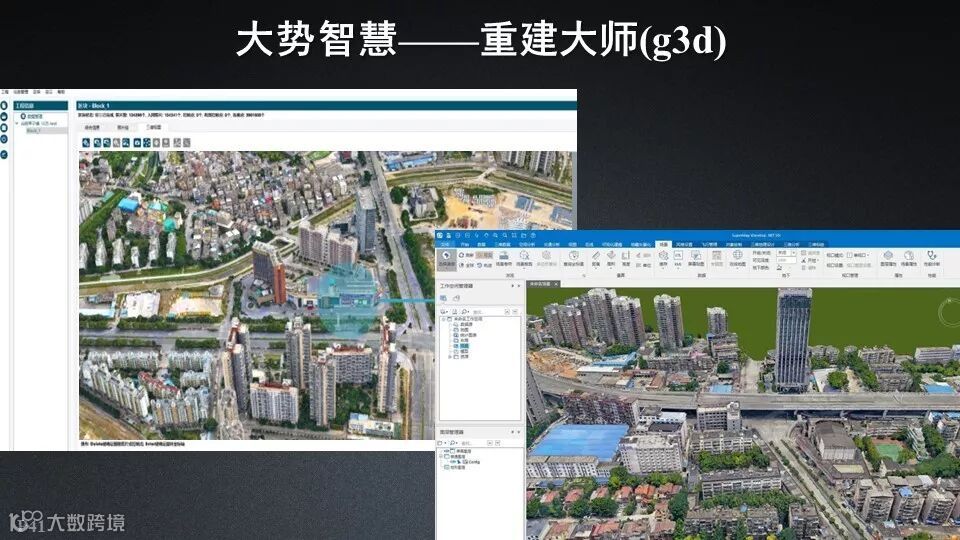Click the distance measure ruler icon in ribbon
This screenshot has width=960, height=540.
[x=596, y=257]
